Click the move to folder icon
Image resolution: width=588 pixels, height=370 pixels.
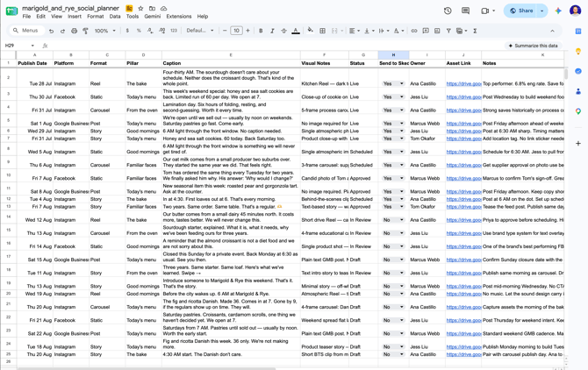click(152, 8)
